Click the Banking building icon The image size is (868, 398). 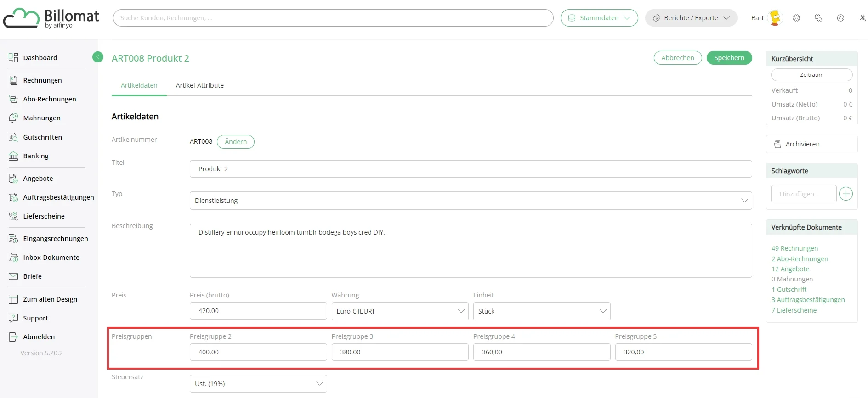pos(13,156)
